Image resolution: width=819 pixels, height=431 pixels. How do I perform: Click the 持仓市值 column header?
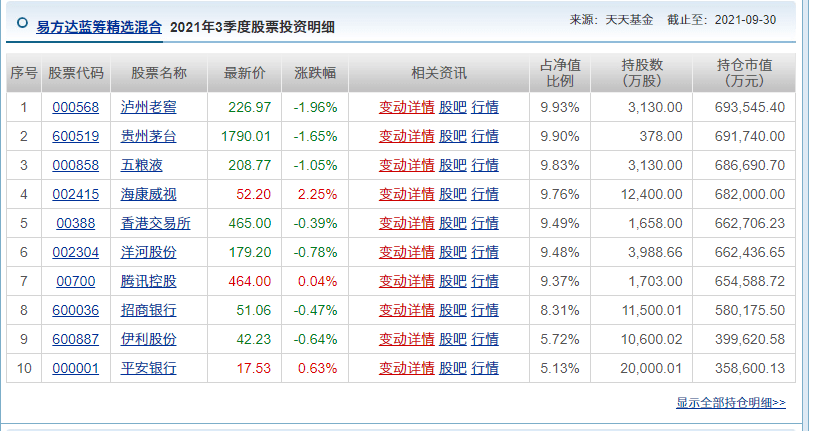[x=744, y=73]
